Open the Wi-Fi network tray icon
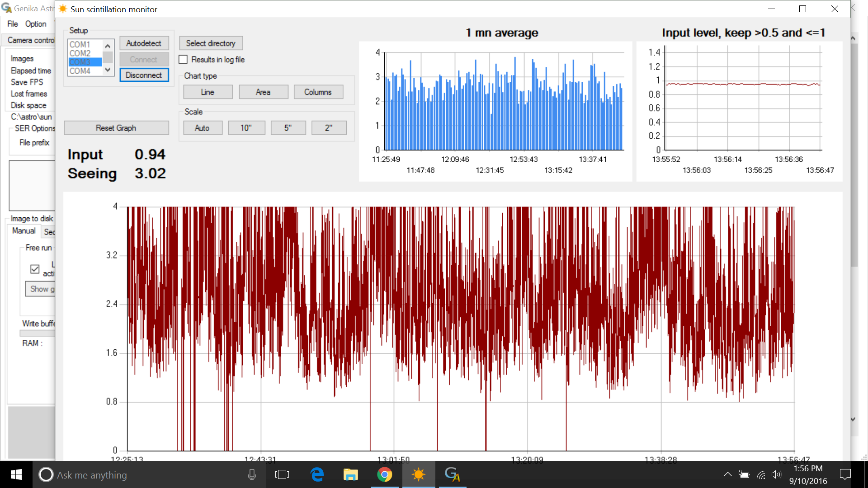 click(761, 474)
